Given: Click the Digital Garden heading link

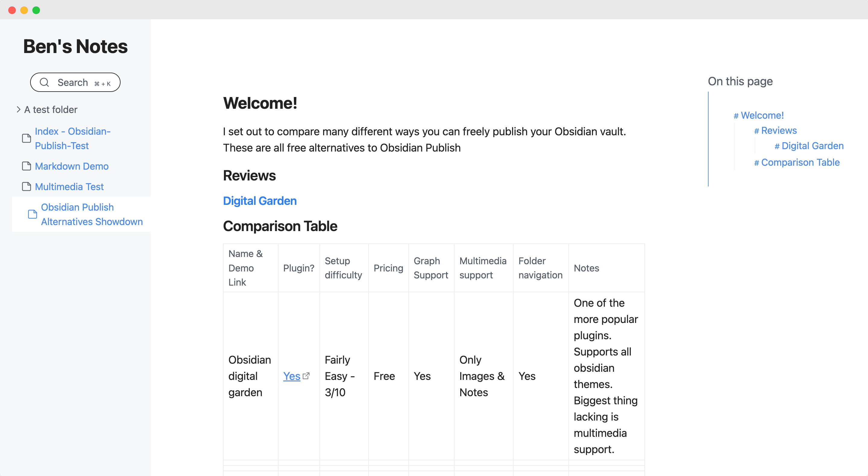Looking at the screenshot, I should [x=259, y=201].
